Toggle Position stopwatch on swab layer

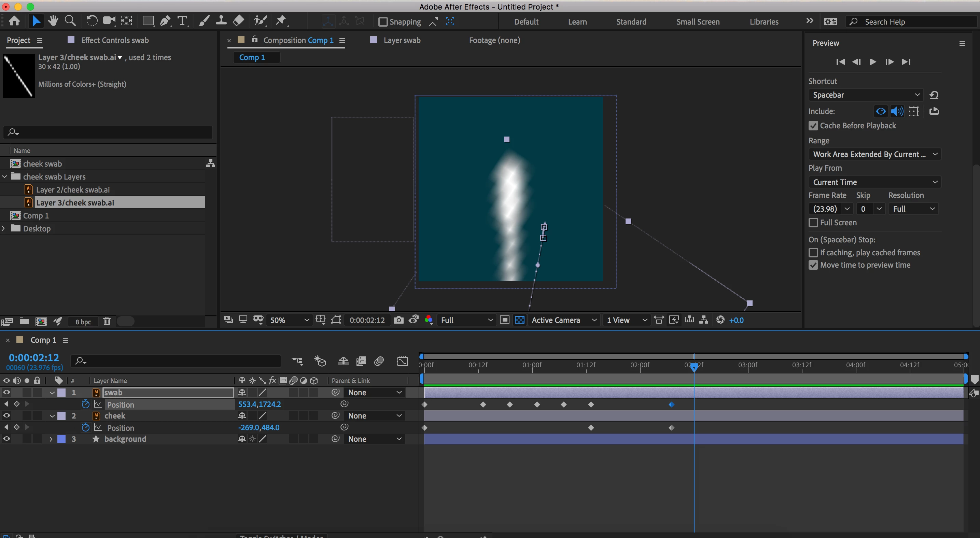(86, 404)
